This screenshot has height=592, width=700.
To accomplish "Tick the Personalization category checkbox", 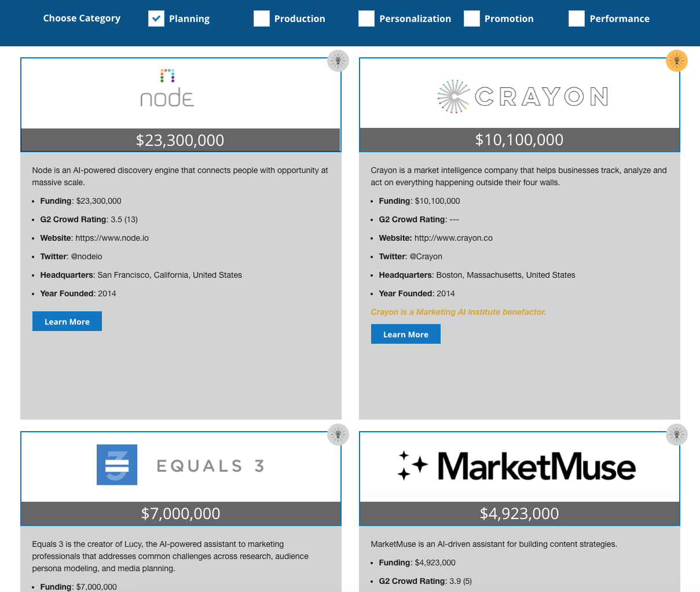I will coord(367,19).
